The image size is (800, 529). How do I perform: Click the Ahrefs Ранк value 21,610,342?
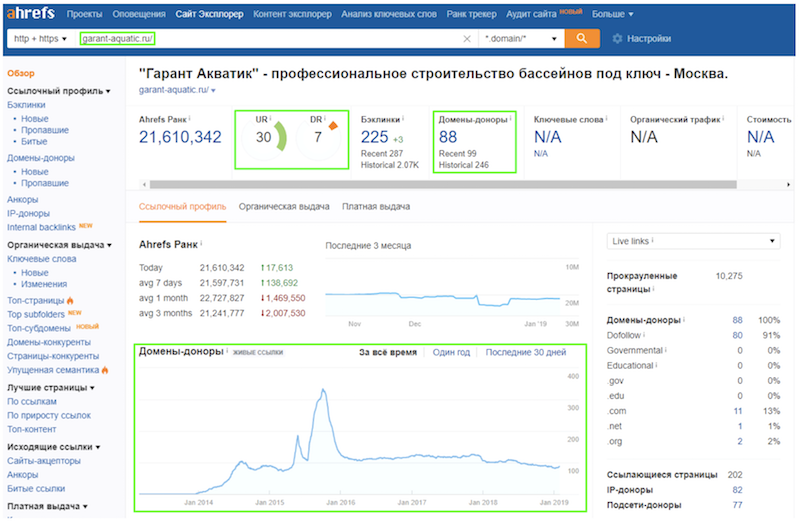coord(180,137)
